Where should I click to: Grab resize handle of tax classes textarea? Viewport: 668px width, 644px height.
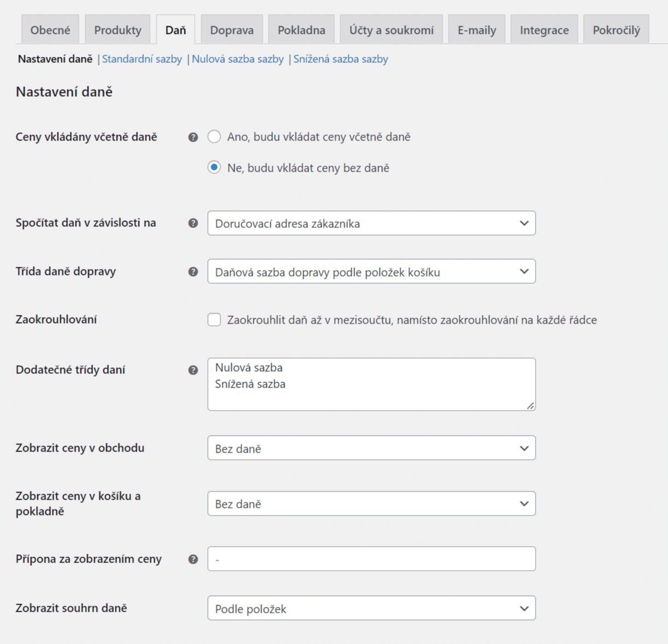pyautogui.click(x=531, y=406)
